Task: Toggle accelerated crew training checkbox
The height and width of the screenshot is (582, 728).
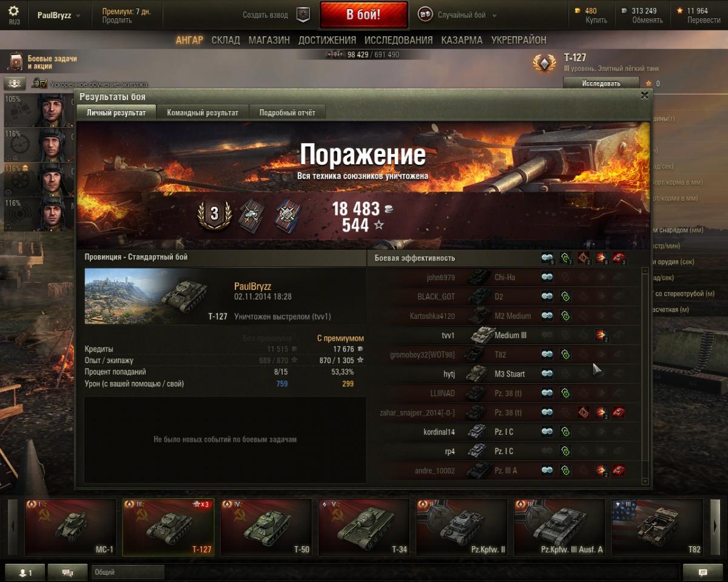Action: click(40, 84)
